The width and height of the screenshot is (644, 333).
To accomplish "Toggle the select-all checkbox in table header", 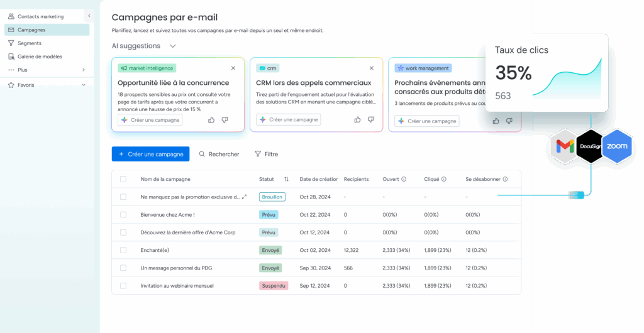I will (x=123, y=179).
